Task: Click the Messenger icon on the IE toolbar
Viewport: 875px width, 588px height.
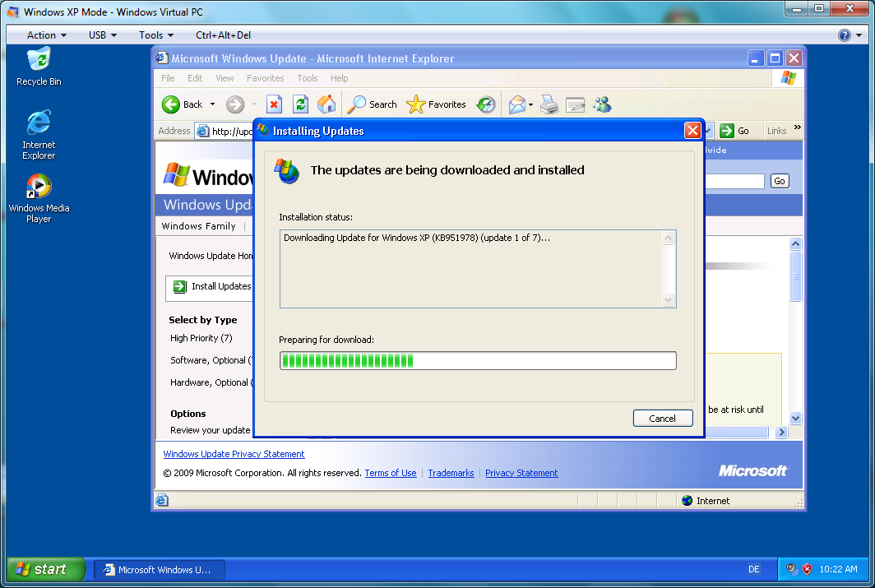Action: click(601, 104)
